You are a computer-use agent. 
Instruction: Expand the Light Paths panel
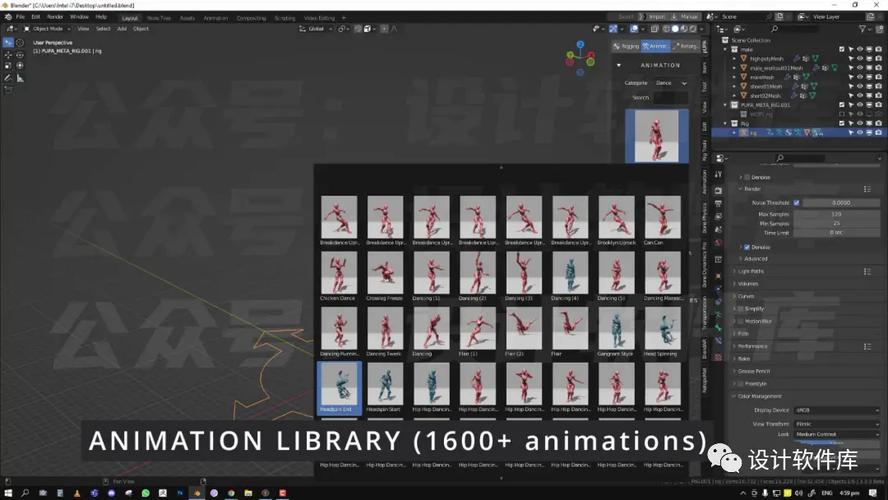coord(750,271)
